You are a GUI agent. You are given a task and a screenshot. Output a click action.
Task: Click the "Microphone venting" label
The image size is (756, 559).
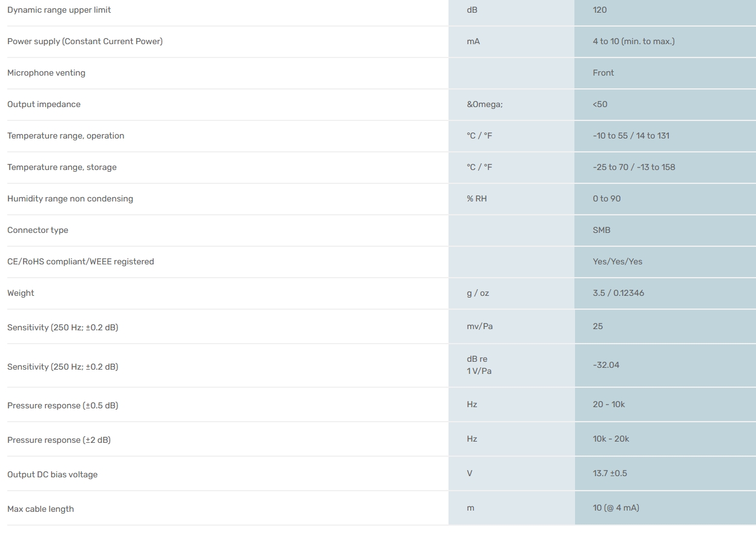point(46,73)
